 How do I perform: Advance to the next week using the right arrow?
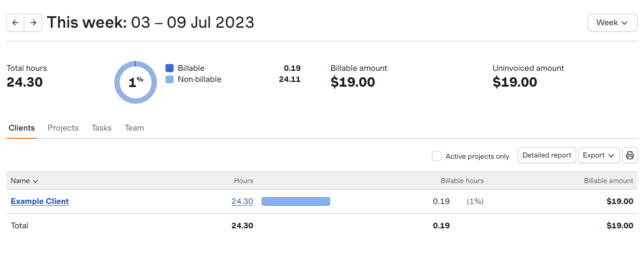pos(33,22)
